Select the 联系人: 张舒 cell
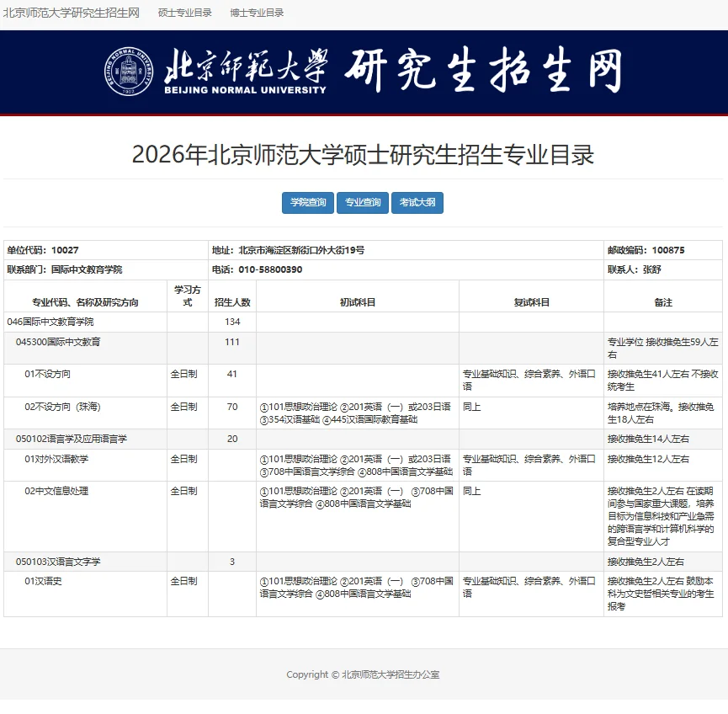The height and width of the screenshot is (714, 728). point(663,270)
